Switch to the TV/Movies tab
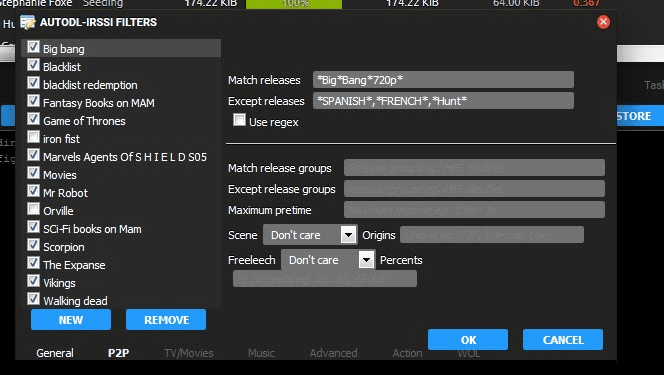 click(189, 353)
